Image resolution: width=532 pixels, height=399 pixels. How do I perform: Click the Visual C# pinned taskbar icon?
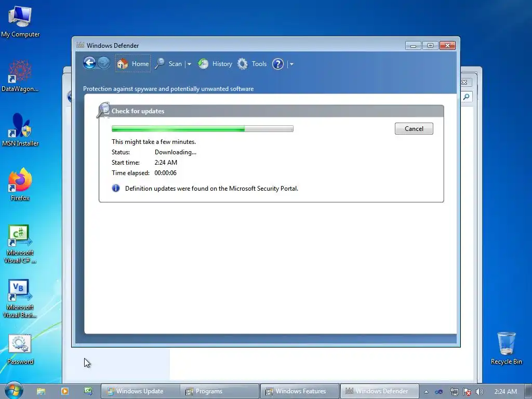(88, 391)
